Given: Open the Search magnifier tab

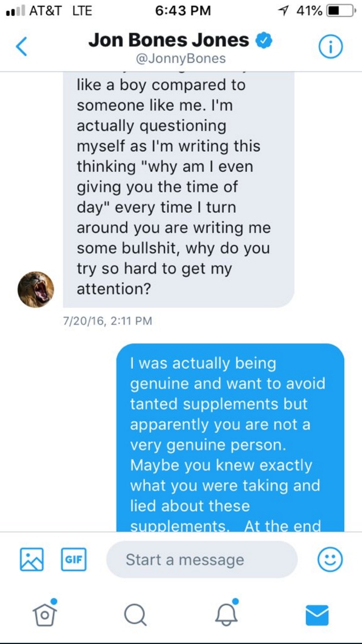Looking at the screenshot, I should pyautogui.click(x=135, y=615).
